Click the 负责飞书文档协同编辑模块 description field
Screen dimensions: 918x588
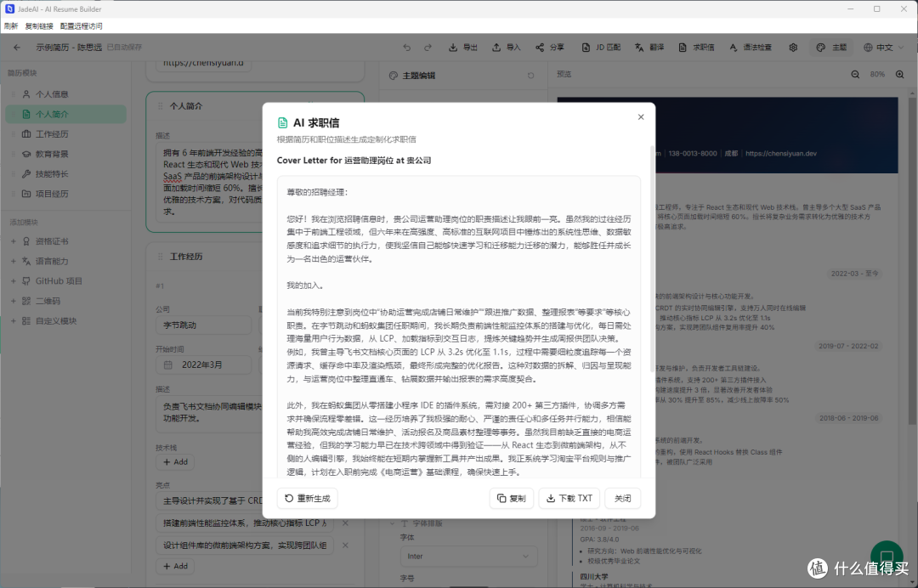point(209,412)
